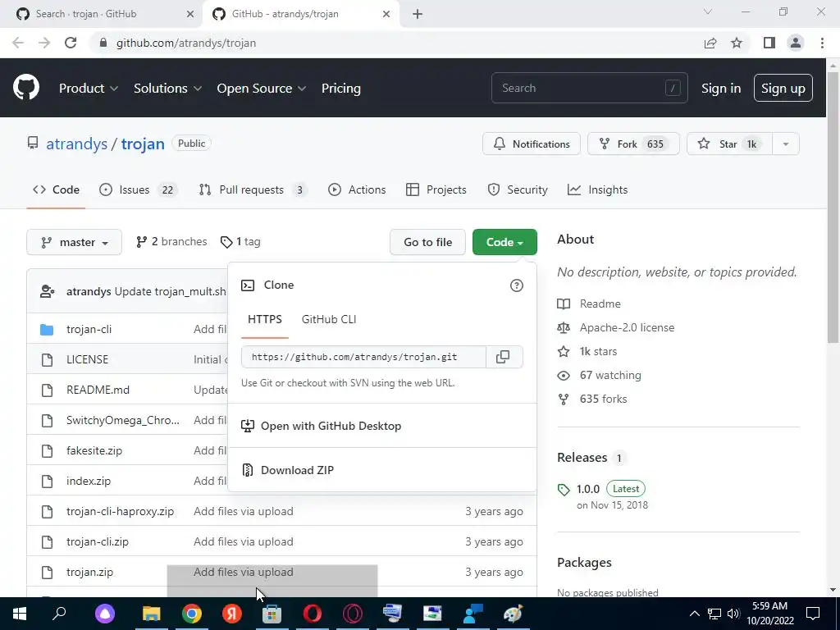
Task: Expand the Product menu
Action: (89, 89)
